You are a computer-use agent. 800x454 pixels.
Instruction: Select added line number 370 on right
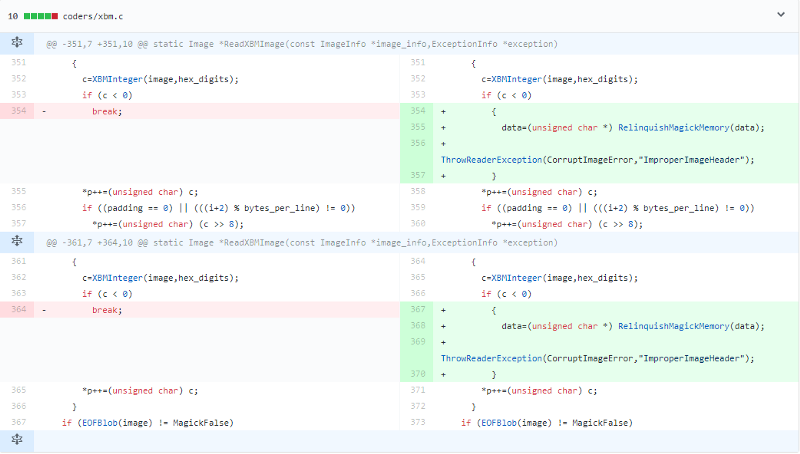pos(418,374)
